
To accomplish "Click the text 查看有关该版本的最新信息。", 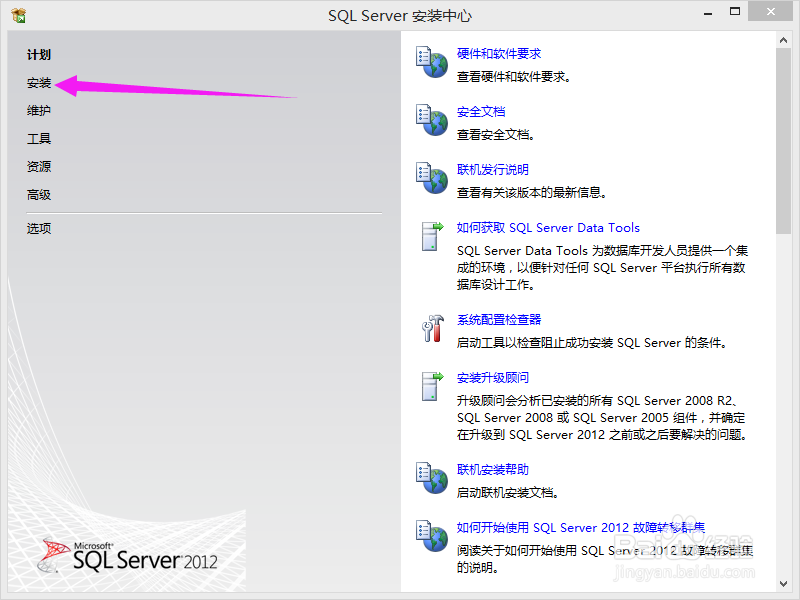I will (x=532, y=192).
